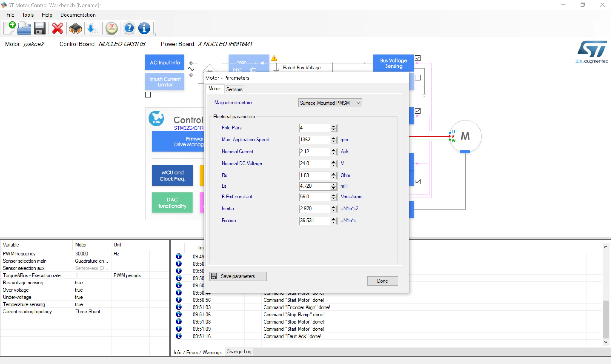Open the DAC functionality block
The width and height of the screenshot is (611, 364).
[172, 203]
